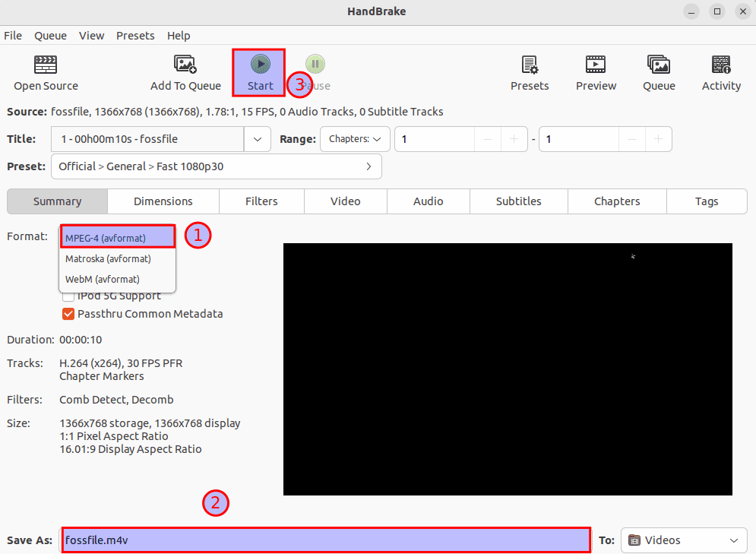
Task: Switch to the Video tab
Action: pyautogui.click(x=345, y=201)
